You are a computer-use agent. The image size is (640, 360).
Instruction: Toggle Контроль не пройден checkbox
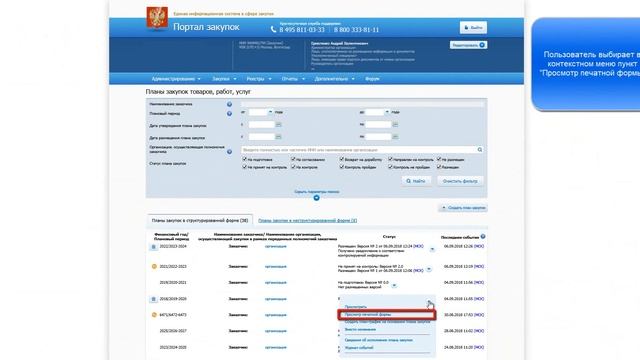(390, 167)
